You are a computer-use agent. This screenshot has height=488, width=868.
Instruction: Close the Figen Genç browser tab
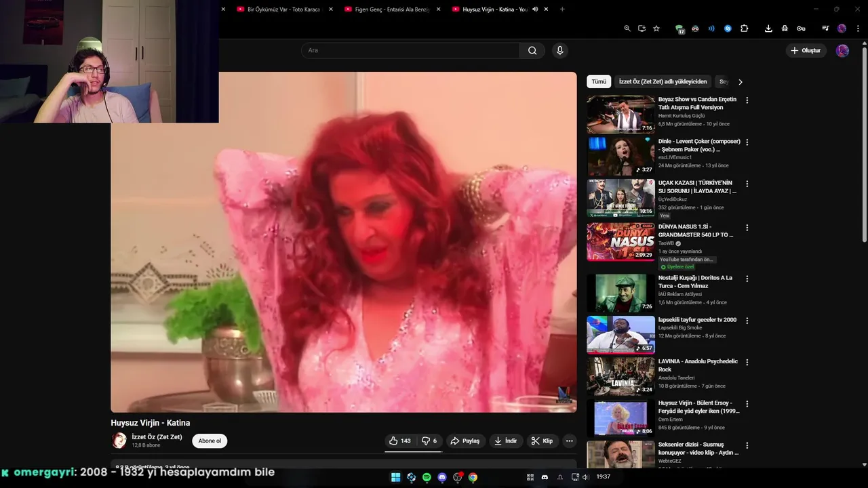point(438,9)
